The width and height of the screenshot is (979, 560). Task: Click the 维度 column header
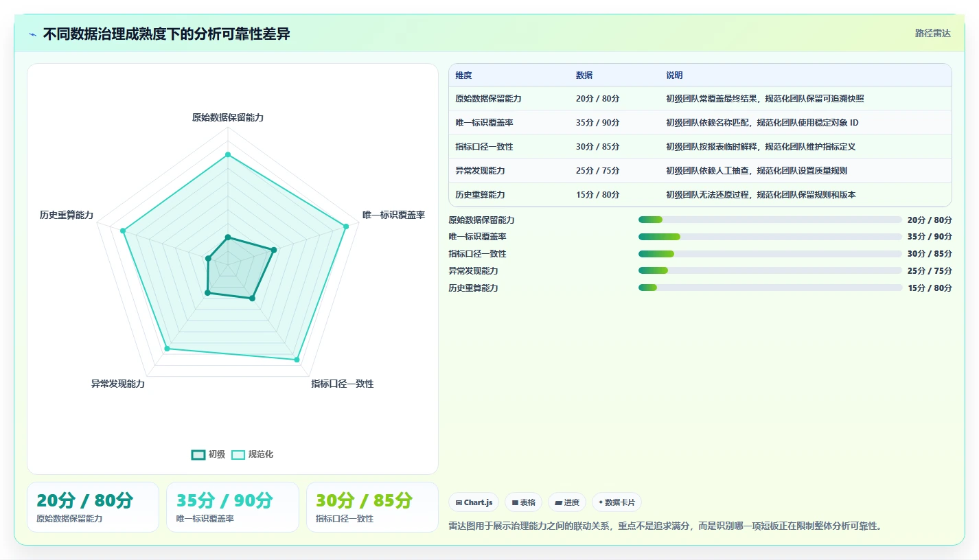click(x=463, y=75)
